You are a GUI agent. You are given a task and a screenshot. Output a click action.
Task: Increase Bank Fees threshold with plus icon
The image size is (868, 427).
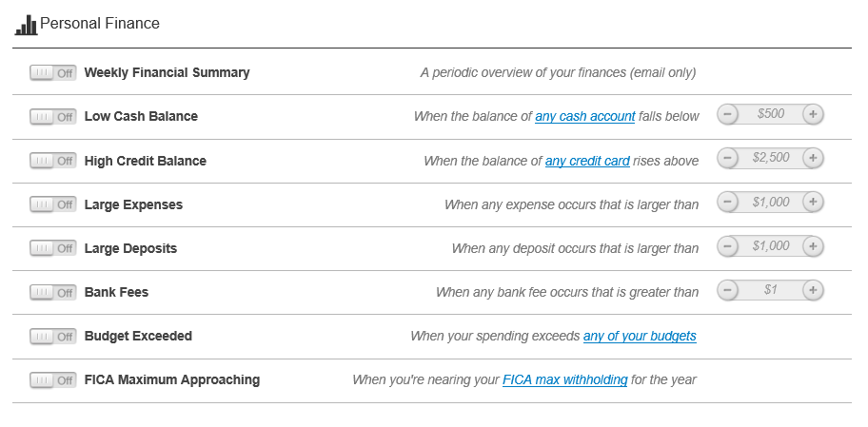click(x=813, y=289)
